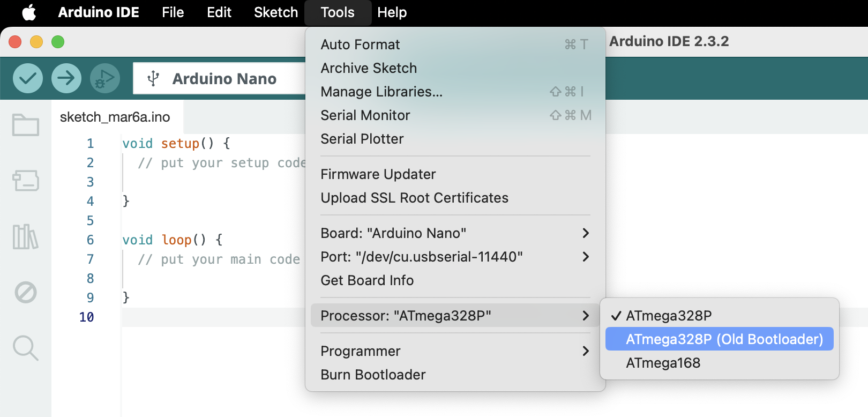
Task: Expand the Processor: "ATmega328P" submenu
Action: [455, 316]
